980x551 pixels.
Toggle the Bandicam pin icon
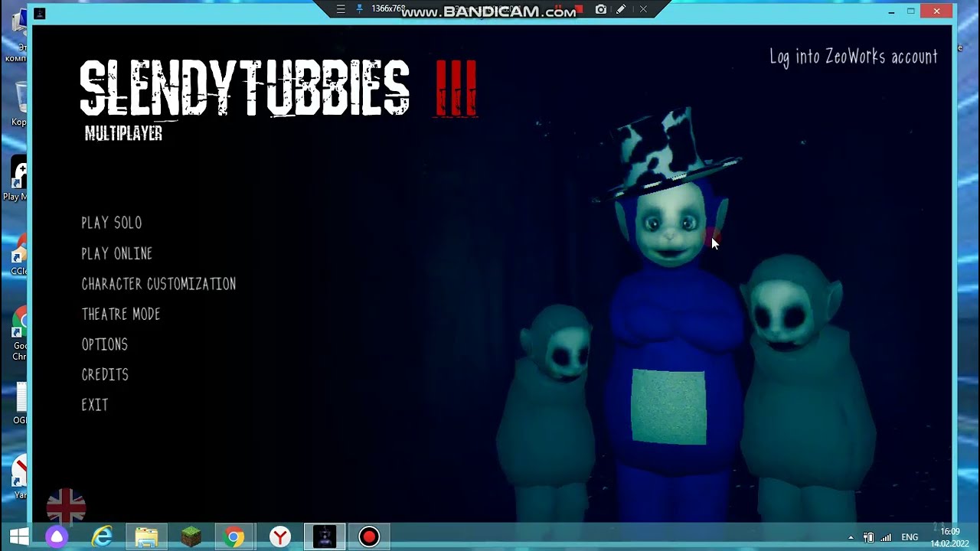[x=359, y=9]
